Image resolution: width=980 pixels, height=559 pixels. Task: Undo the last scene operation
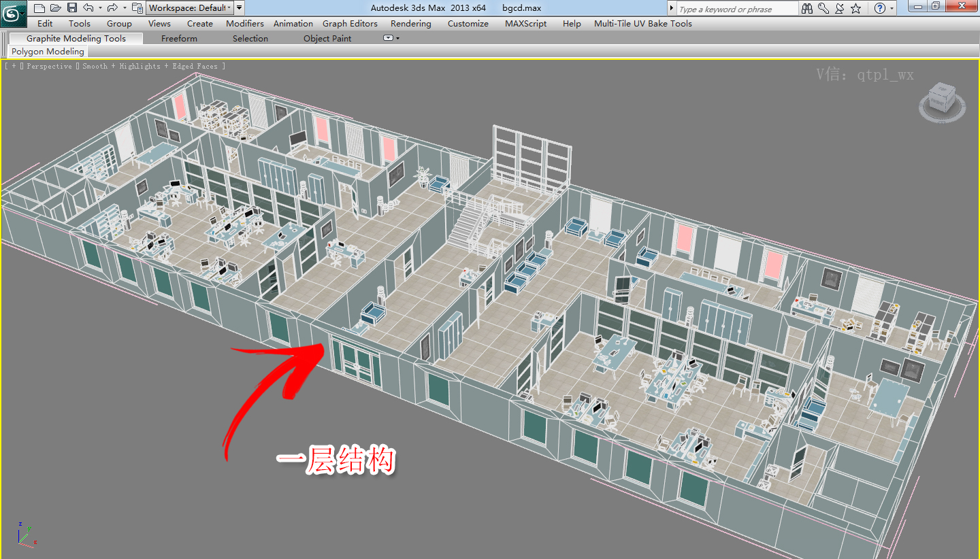point(88,8)
